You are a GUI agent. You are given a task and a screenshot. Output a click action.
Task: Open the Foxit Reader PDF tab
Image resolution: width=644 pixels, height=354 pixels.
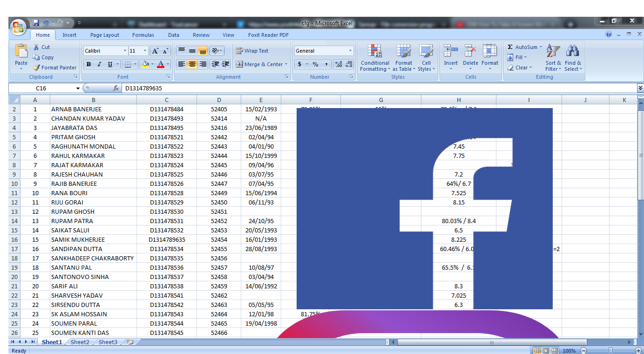click(268, 35)
